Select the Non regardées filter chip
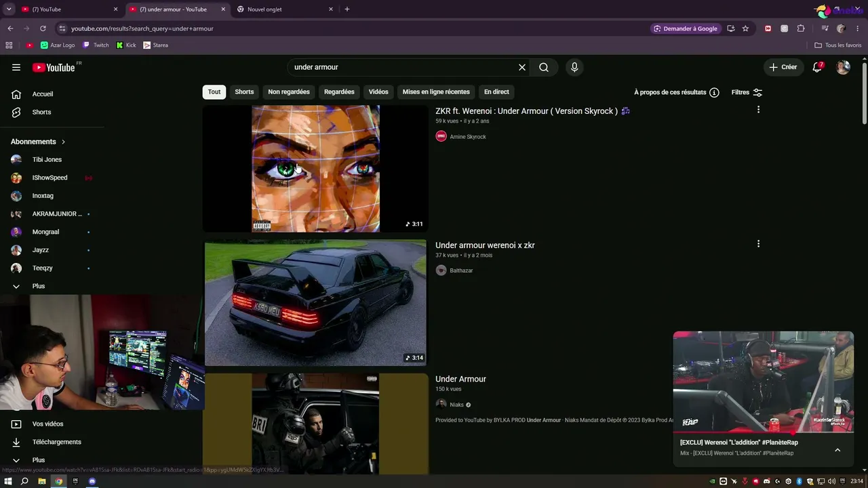This screenshot has width=868, height=488. click(x=289, y=92)
